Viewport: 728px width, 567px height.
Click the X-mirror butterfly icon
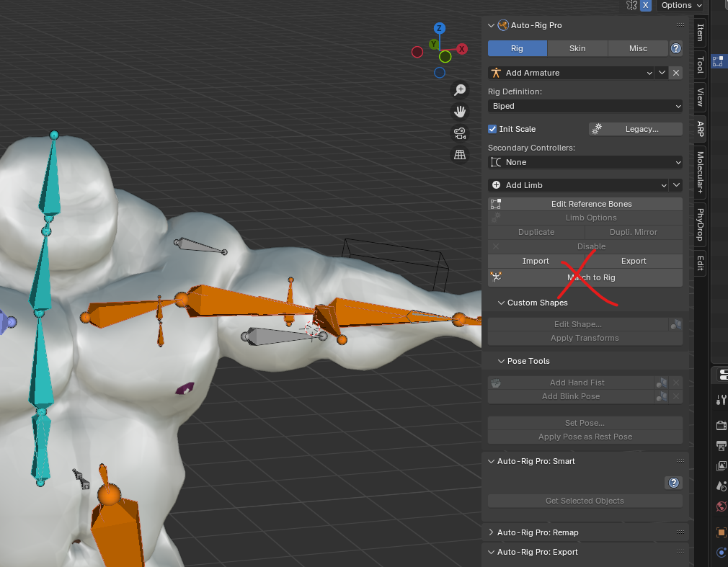point(631,5)
